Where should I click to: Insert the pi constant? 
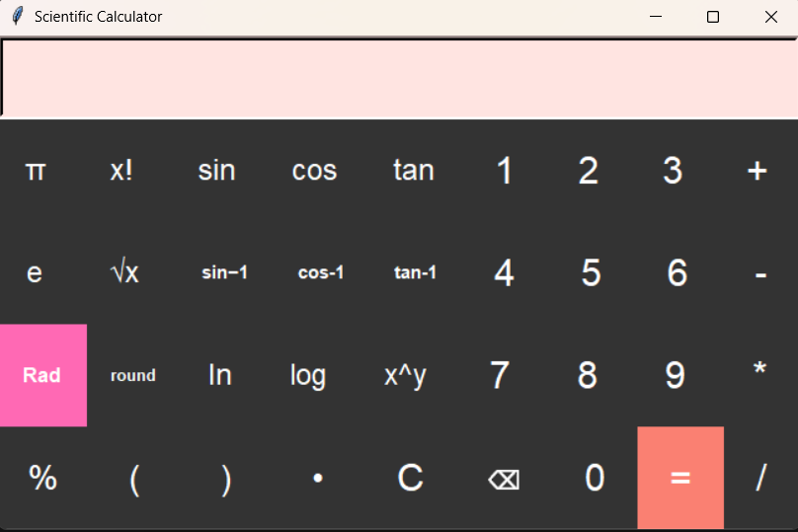point(36,171)
